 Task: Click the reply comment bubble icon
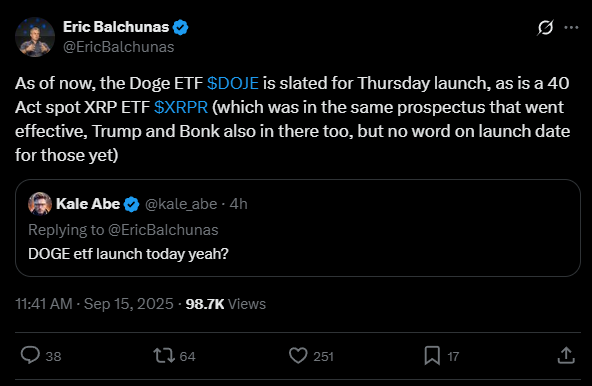click(30, 355)
